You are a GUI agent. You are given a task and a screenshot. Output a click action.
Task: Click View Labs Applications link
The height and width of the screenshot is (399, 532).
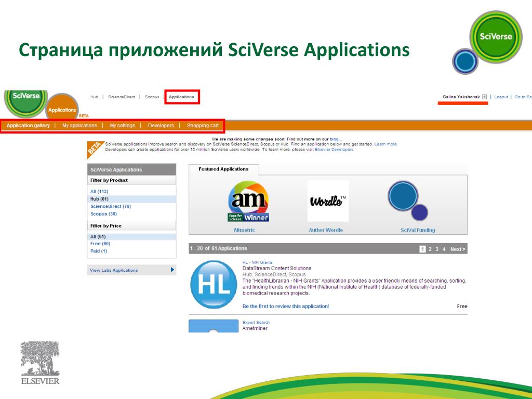pos(114,270)
